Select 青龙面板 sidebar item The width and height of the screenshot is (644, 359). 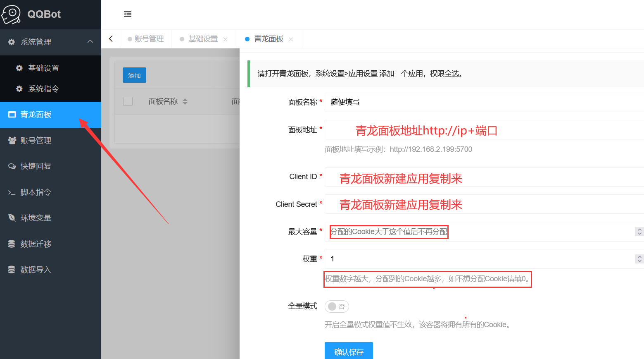(x=50, y=115)
